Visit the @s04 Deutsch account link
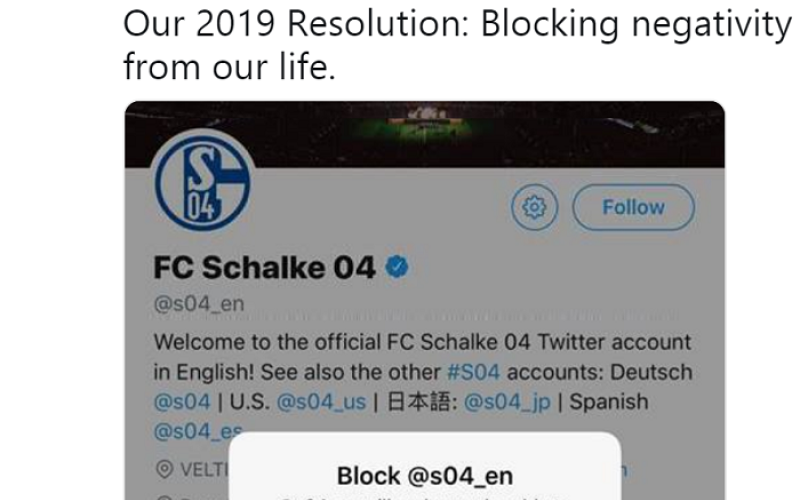 [181, 402]
